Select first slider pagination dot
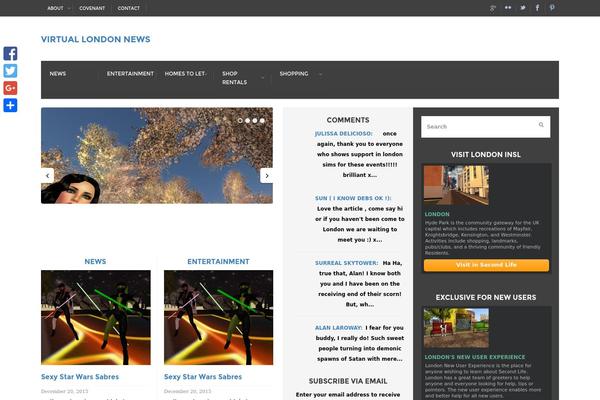The height and width of the screenshot is (400, 600). point(240,121)
